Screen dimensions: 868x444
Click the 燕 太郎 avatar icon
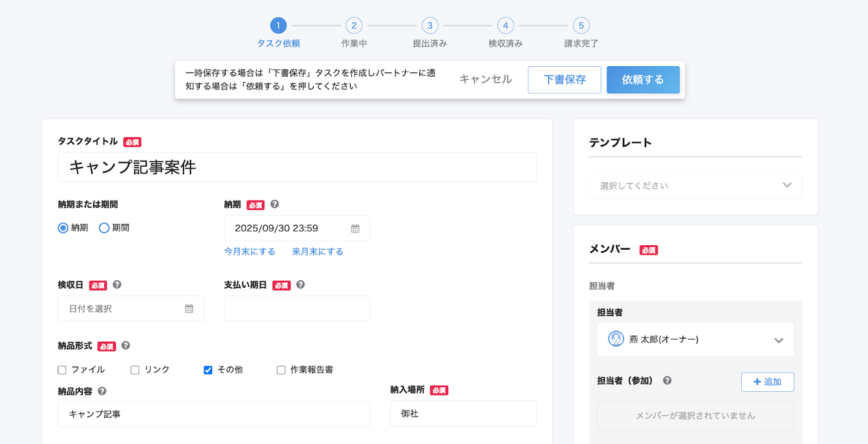[x=616, y=339]
